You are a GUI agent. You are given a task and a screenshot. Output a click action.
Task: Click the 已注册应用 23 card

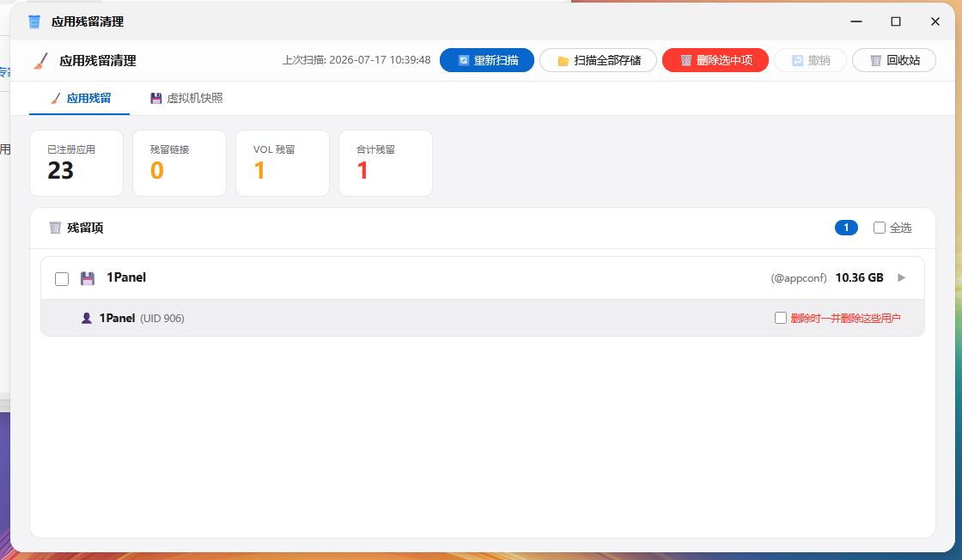click(x=76, y=163)
